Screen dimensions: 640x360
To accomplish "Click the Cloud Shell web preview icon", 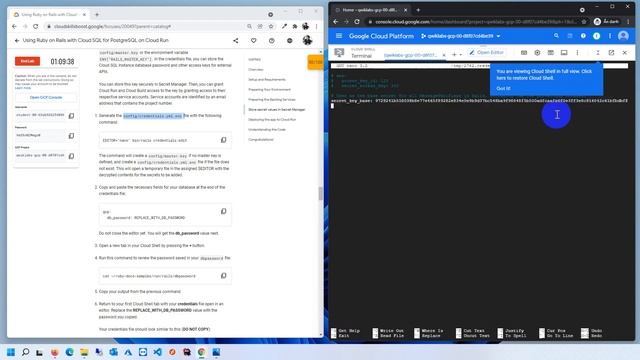I will [x=551, y=53].
